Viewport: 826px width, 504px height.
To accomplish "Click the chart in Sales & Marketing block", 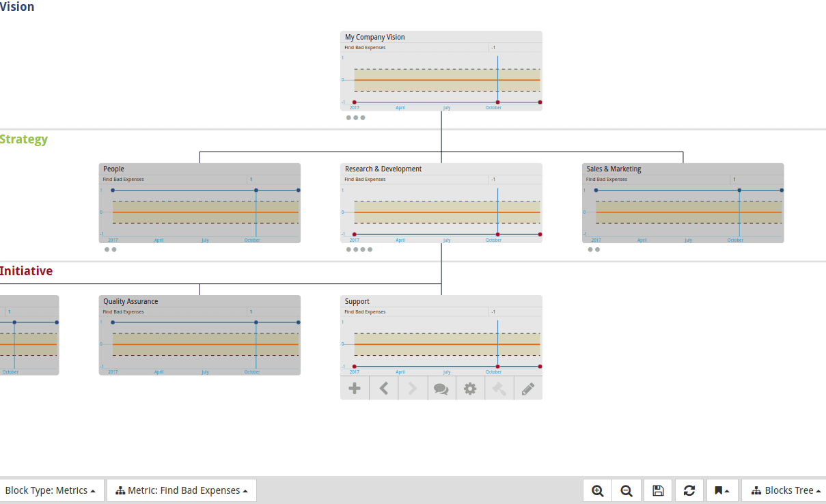I will click(683, 213).
